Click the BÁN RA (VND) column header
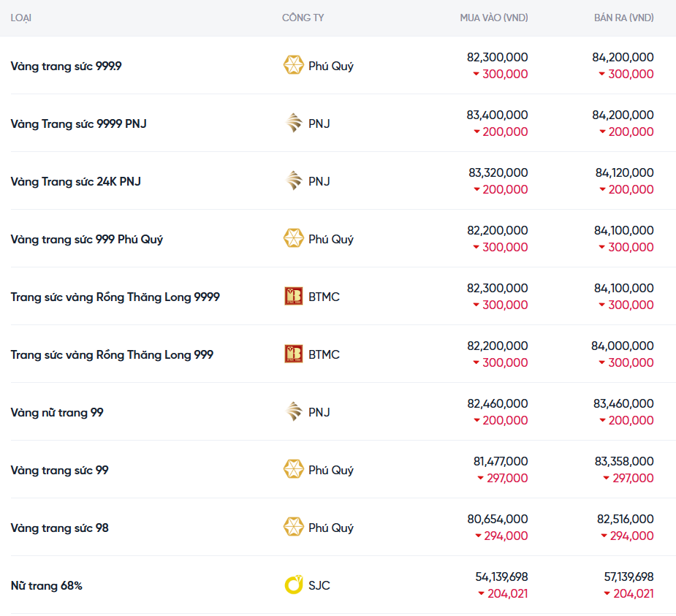 point(624,18)
